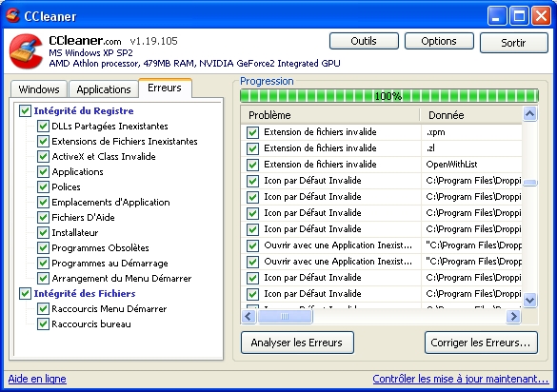
Task: Click the CCleaner.com title text
Action: pyautogui.click(x=85, y=41)
